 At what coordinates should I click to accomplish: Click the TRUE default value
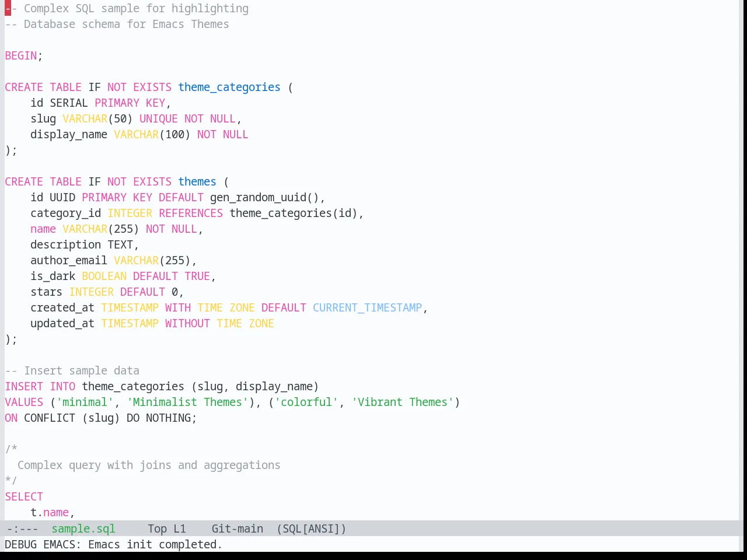coord(197,276)
